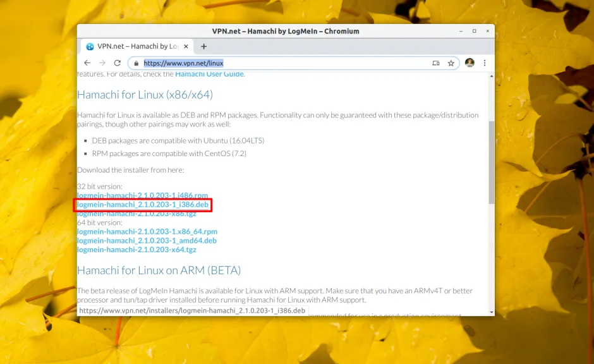The height and width of the screenshot is (364, 594).
Task: Click the Chromium window title bar text
Action: [286, 31]
